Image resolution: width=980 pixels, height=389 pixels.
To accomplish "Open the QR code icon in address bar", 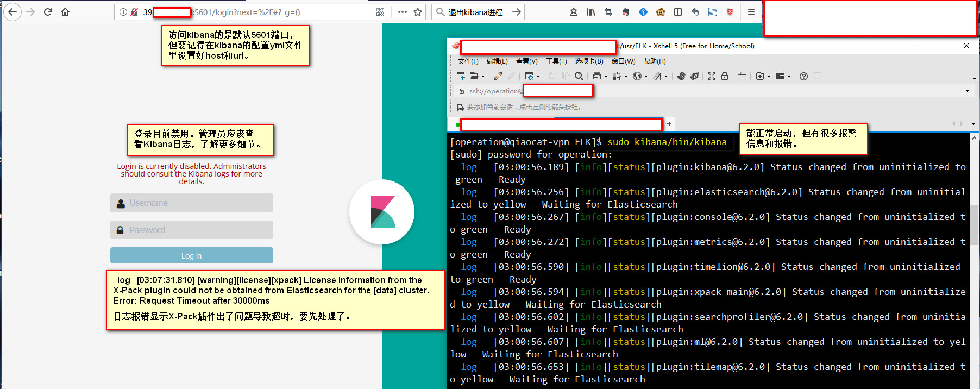I will (x=380, y=12).
